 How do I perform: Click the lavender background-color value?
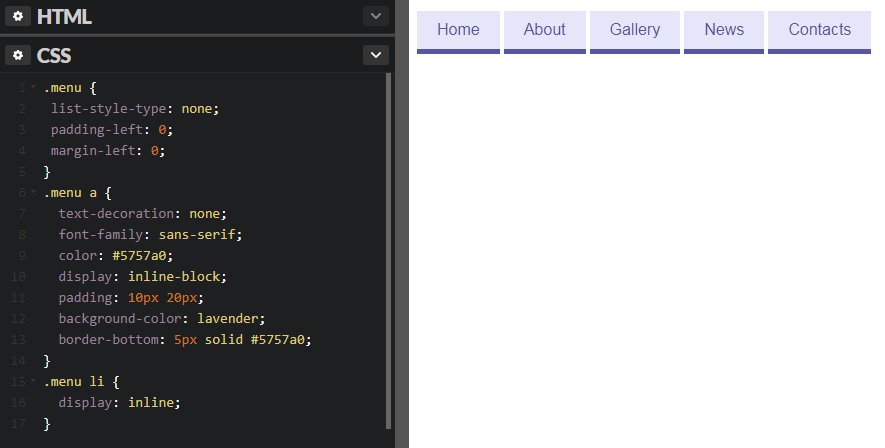[234, 318]
